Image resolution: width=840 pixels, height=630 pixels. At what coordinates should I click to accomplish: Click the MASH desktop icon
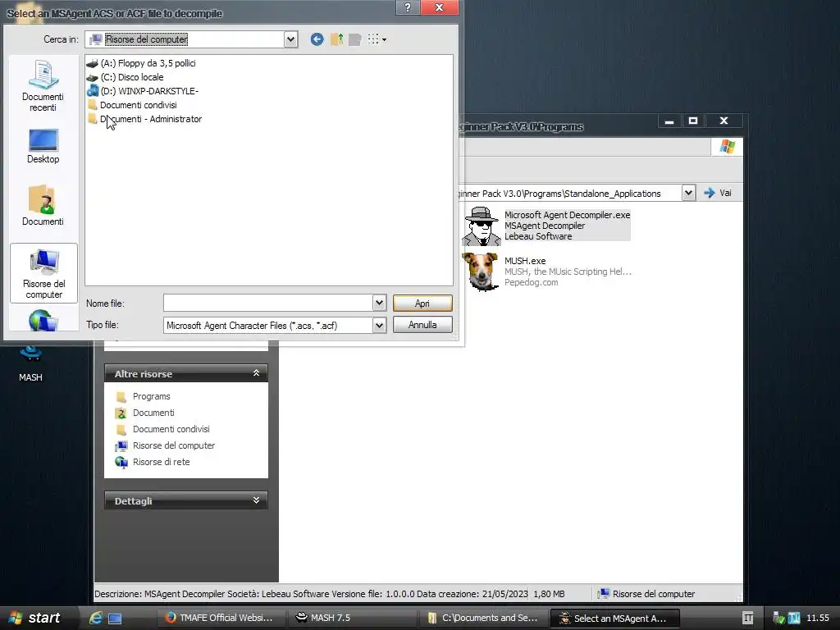[30, 363]
